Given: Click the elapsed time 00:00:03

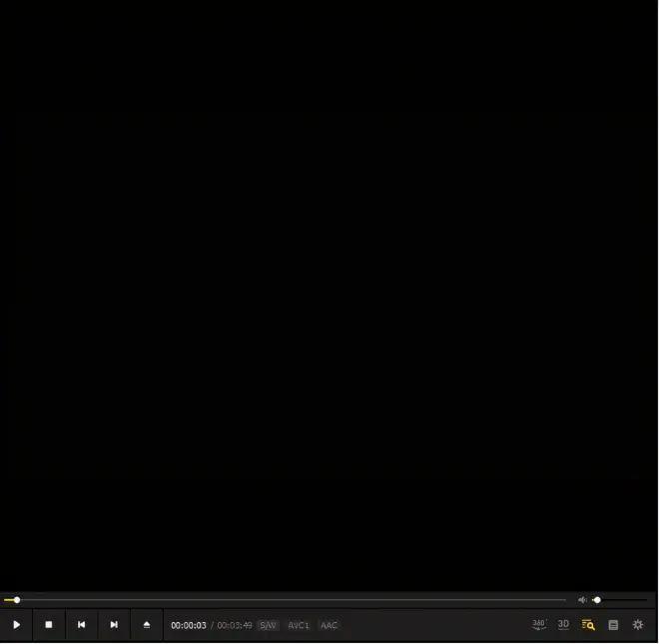Looking at the screenshot, I should coord(189,625).
